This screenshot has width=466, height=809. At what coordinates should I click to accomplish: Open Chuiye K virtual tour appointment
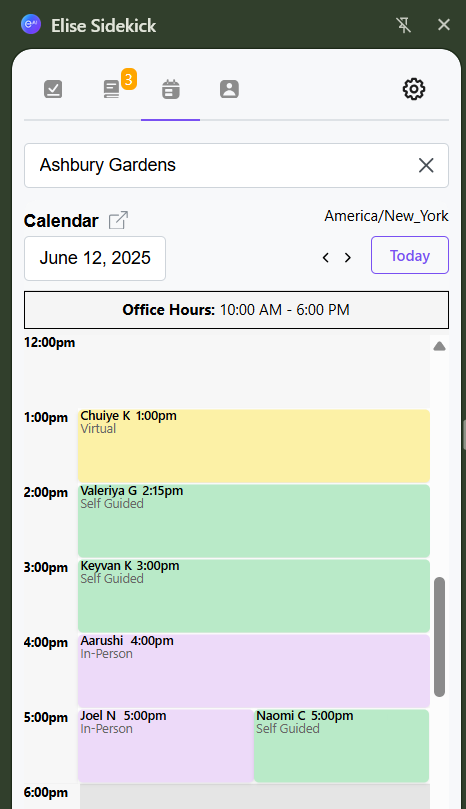pos(254,446)
